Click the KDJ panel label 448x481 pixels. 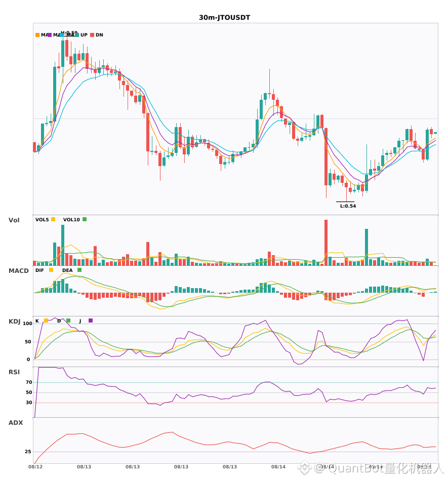[x=14, y=322]
